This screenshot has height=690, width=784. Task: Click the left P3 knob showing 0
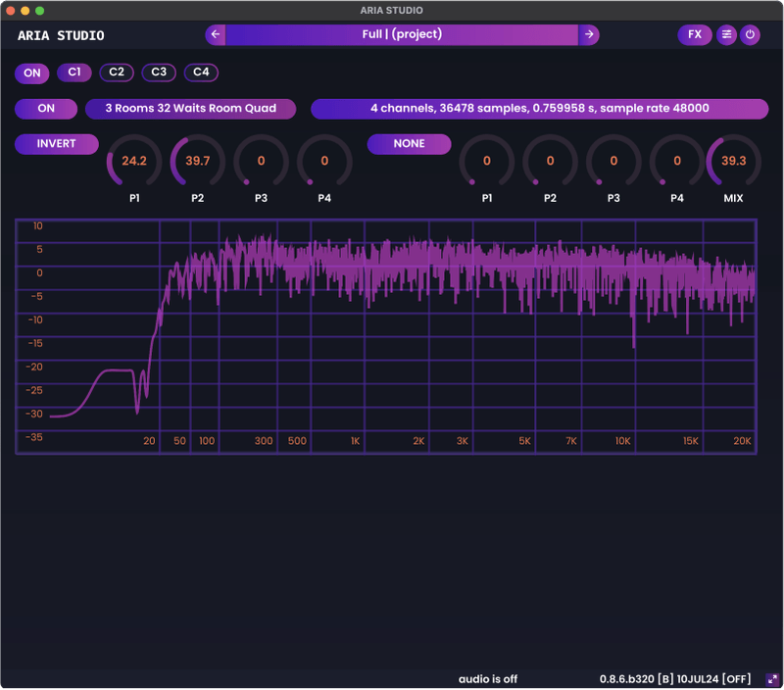coord(261,161)
